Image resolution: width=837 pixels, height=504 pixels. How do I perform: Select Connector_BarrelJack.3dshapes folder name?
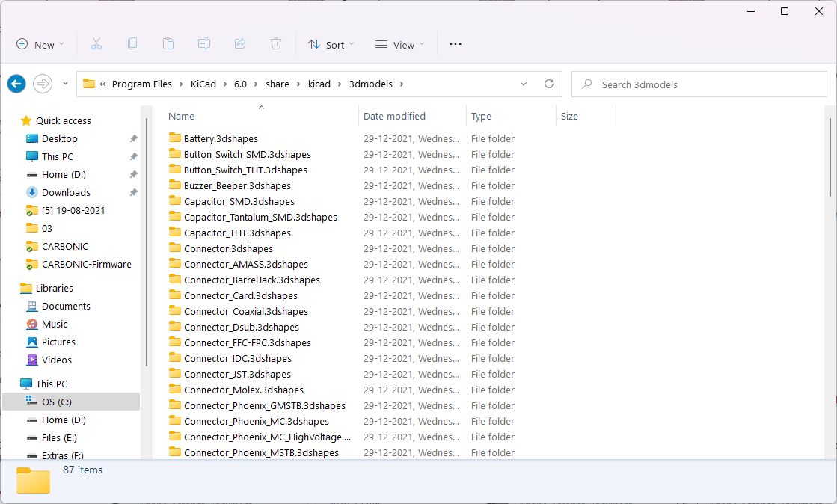click(x=252, y=280)
